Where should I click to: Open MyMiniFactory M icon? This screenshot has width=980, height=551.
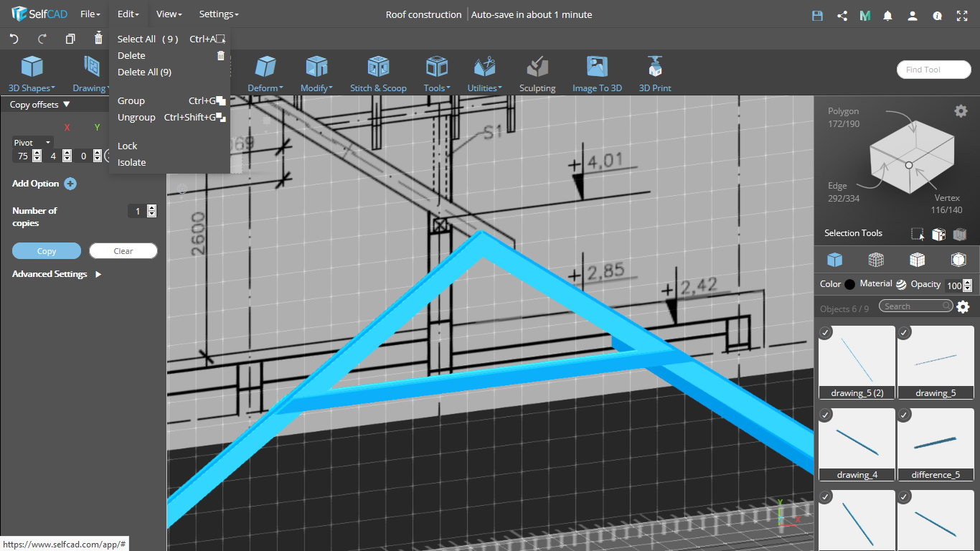tap(864, 15)
